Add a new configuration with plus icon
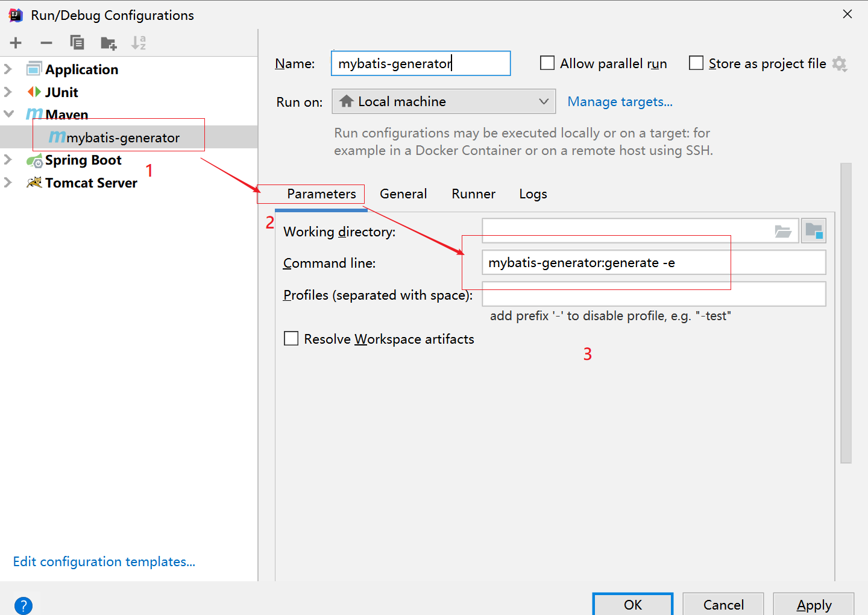 coord(16,43)
